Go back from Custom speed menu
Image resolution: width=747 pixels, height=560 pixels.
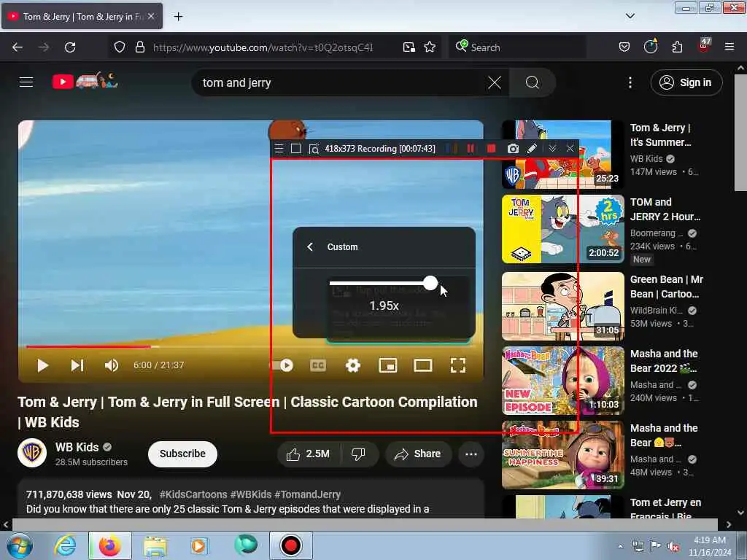310,246
